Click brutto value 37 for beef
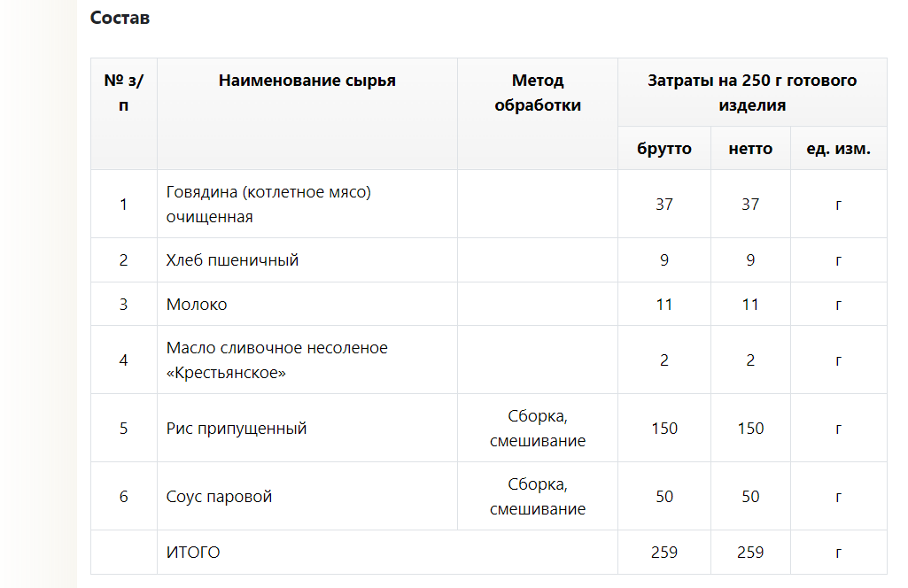This screenshot has height=588, width=908. [664, 205]
